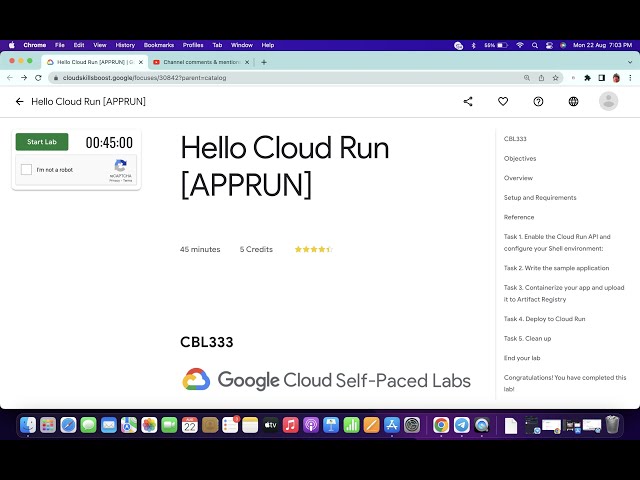Open Chrome's extensions puzzle icon

588,78
